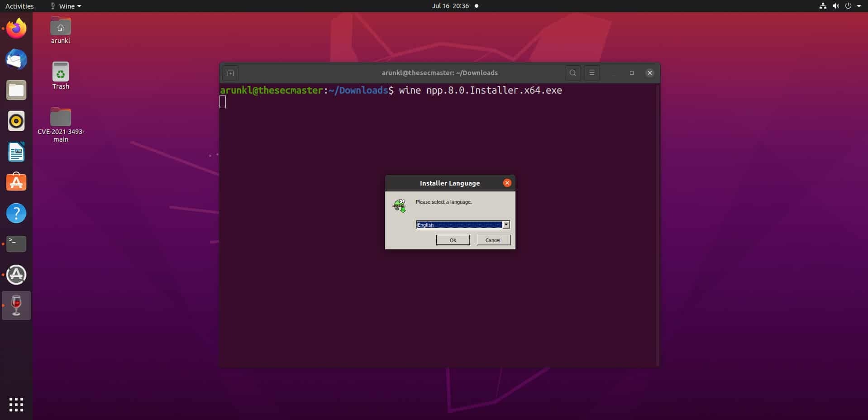Open the Help icon in the dock
The height and width of the screenshot is (420, 868).
pyautogui.click(x=16, y=213)
